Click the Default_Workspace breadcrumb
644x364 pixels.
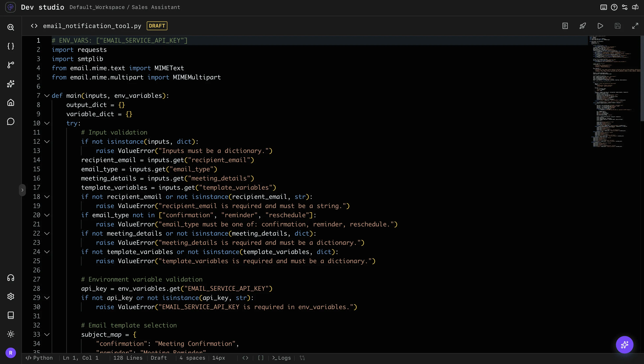97,7
